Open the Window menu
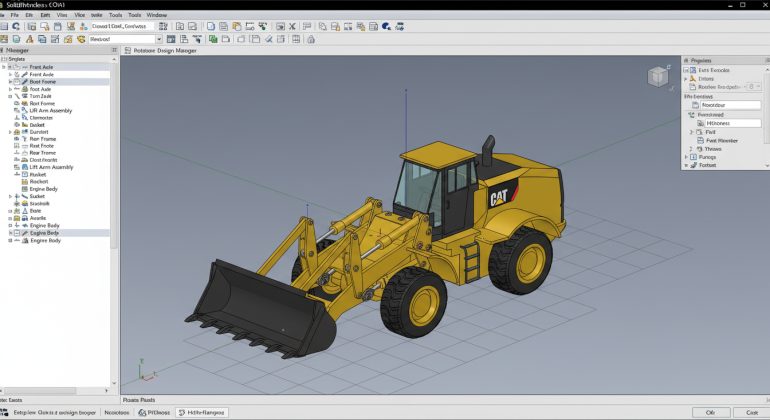Screen dimensions: 770x420 (x=156, y=15)
